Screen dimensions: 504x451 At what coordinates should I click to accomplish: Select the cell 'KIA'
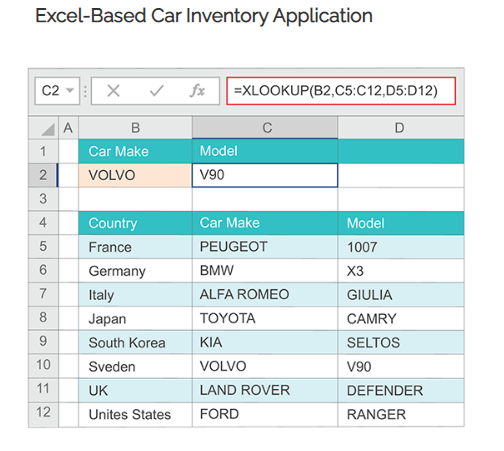coord(265,342)
